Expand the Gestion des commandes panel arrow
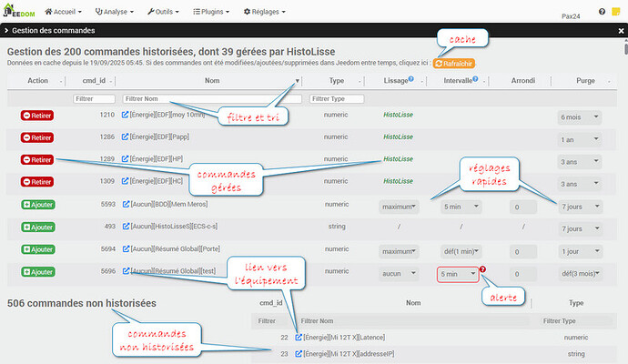This screenshot has height=364, width=628. pyautogui.click(x=6, y=30)
